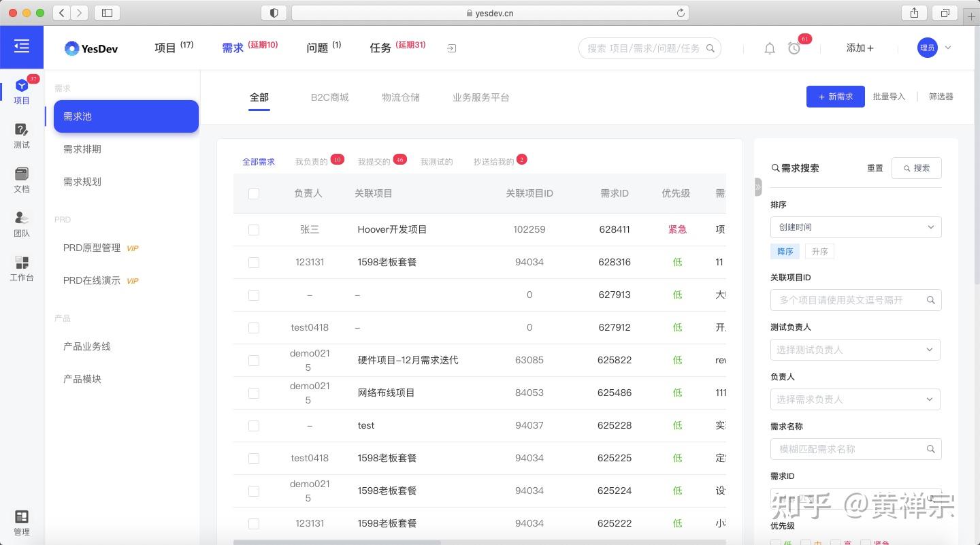Click the 重置 button in search panel
This screenshot has width=980, height=545.
click(x=875, y=168)
